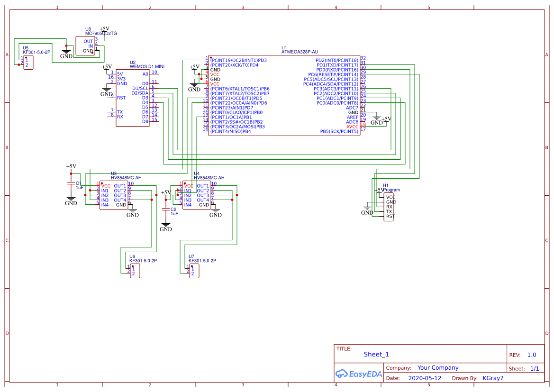Click the KGray7 drawn-by name
554x392 pixels.
tap(493, 378)
